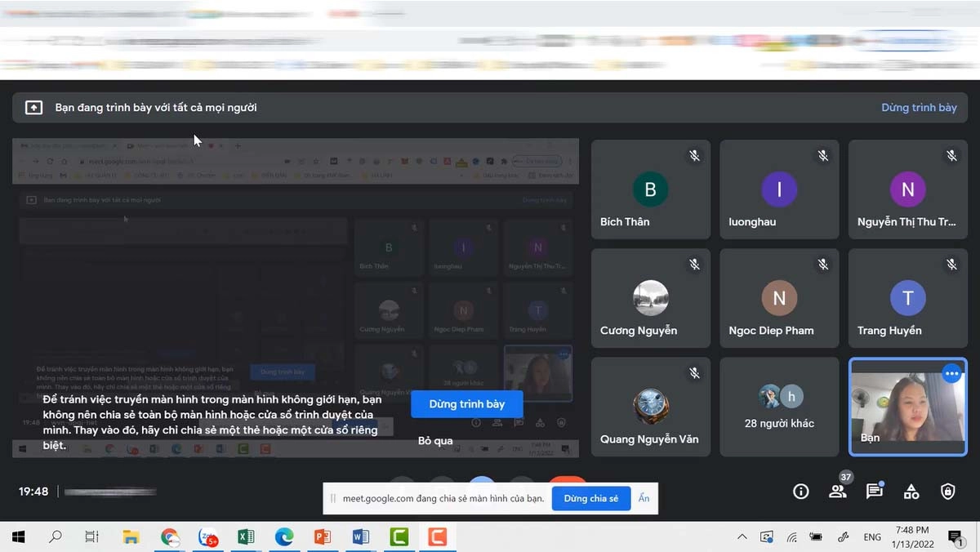Open the Activities panel icon
The image size is (980, 552).
click(x=911, y=491)
